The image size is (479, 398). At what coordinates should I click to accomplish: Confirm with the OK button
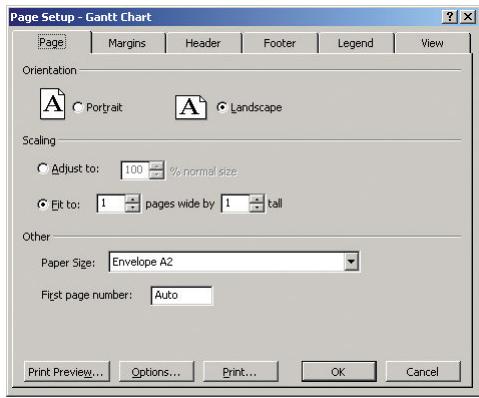339,372
